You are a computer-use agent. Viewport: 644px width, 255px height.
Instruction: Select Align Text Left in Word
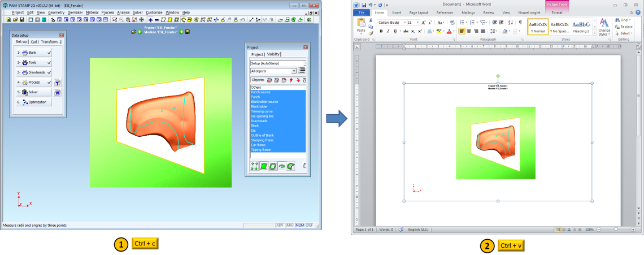point(462,31)
